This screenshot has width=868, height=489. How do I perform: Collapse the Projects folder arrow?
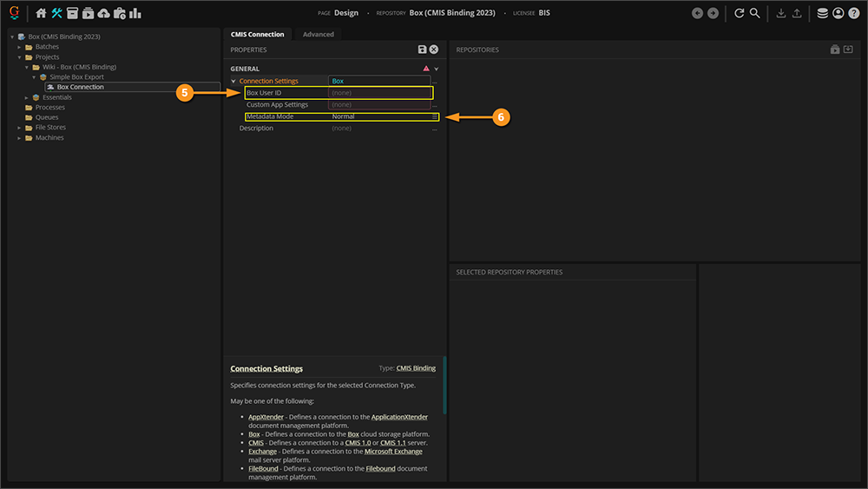pos(19,57)
